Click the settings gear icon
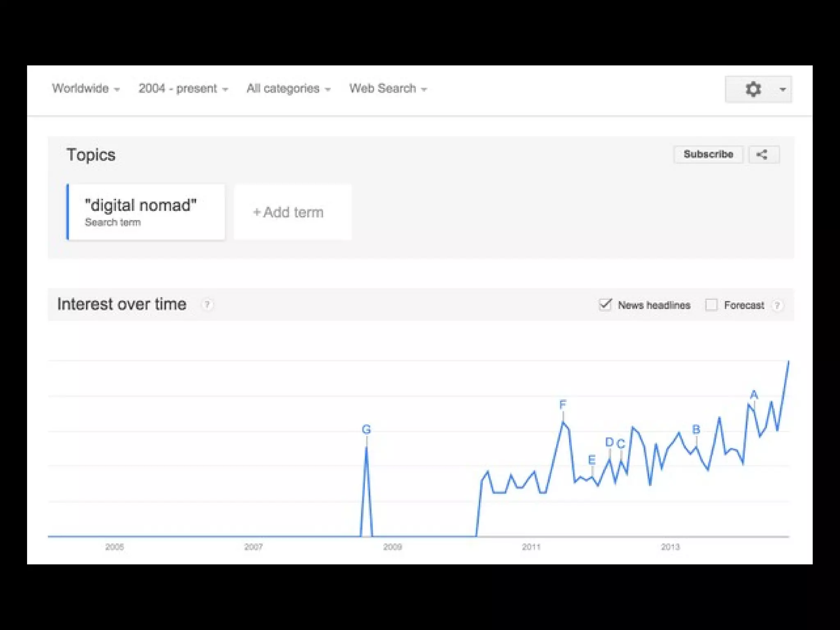 [x=753, y=89]
